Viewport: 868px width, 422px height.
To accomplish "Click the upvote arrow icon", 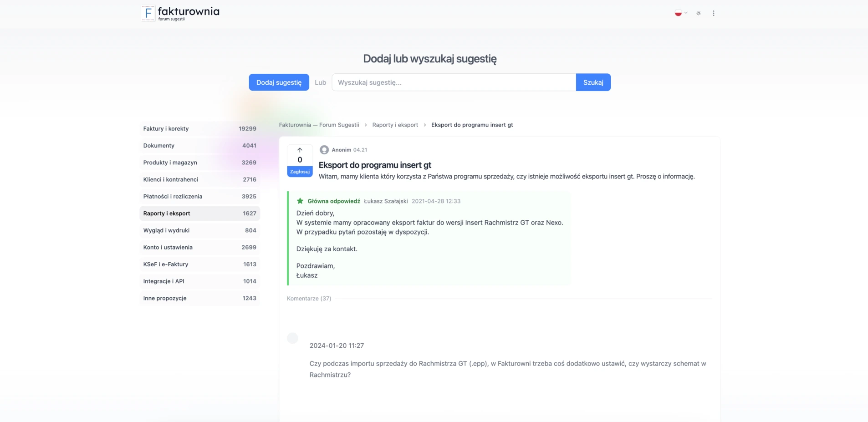I will (300, 150).
